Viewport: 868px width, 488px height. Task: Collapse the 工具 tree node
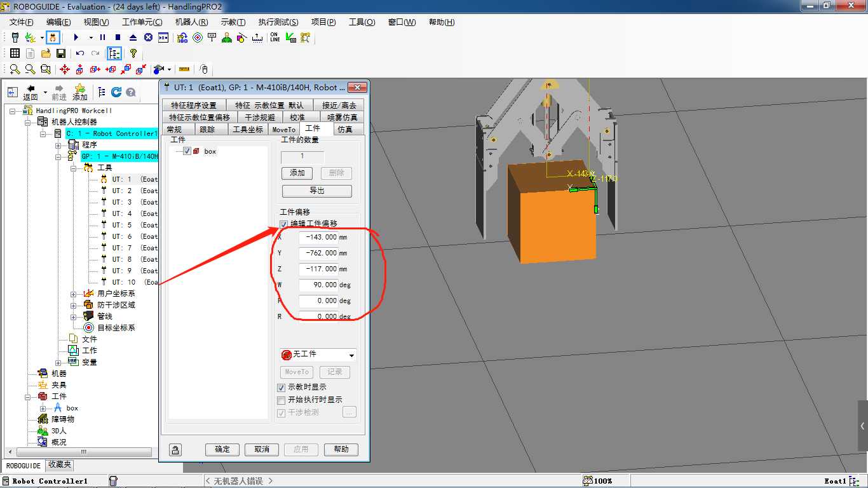73,168
